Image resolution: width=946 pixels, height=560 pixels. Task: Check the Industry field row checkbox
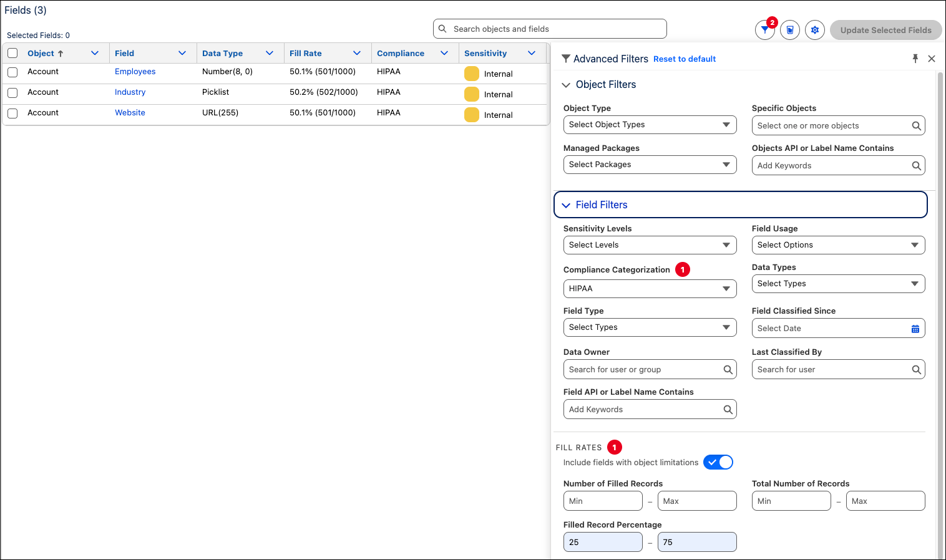(12, 93)
